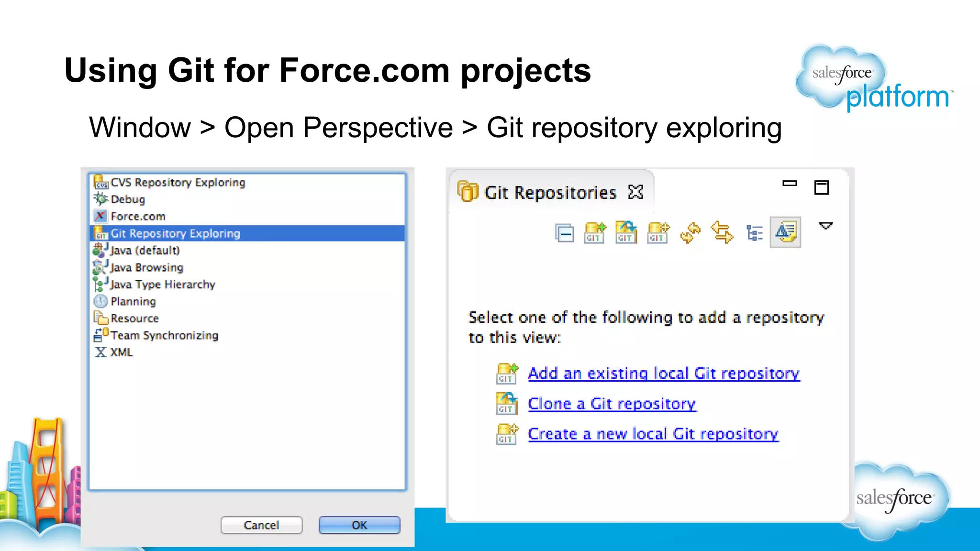
Task: Toggle Link with Selection toolbar icon
Action: tap(722, 232)
